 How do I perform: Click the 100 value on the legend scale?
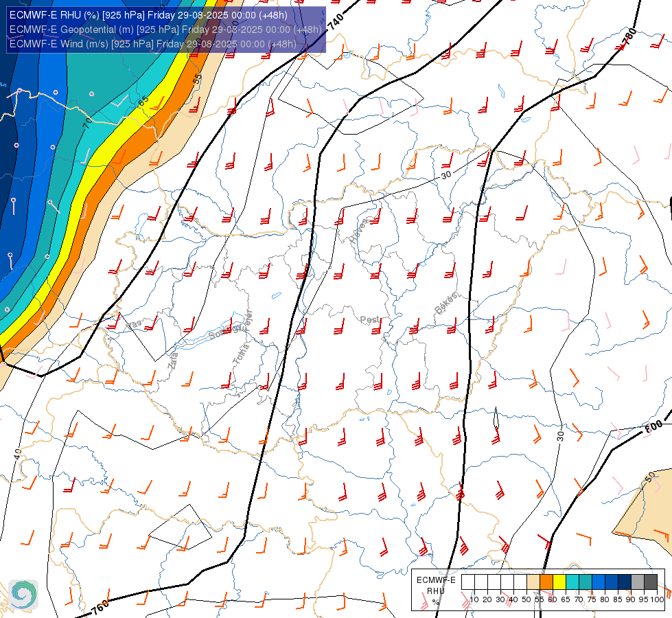click(x=658, y=599)
